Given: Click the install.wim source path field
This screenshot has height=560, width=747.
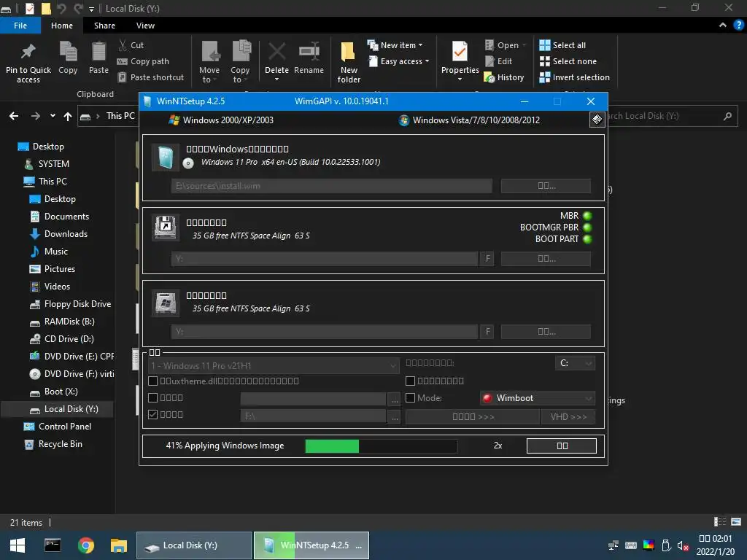Looking at the screenshot, I should click(x=332, y=186).
